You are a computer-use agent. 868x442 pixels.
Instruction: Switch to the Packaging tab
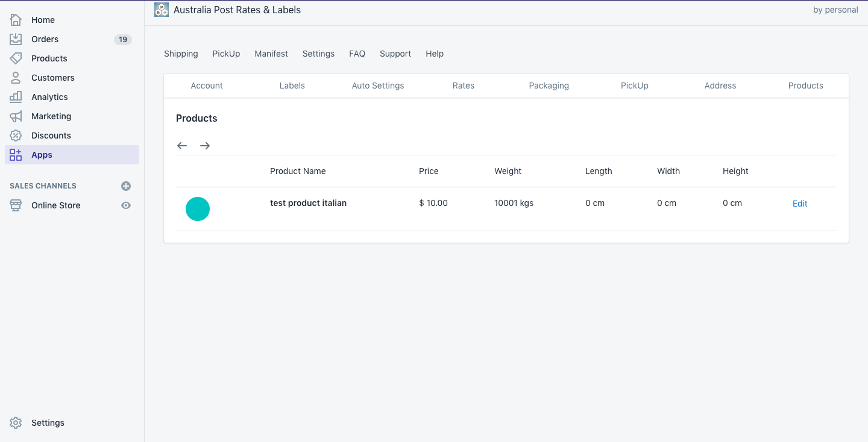[549, 86]
